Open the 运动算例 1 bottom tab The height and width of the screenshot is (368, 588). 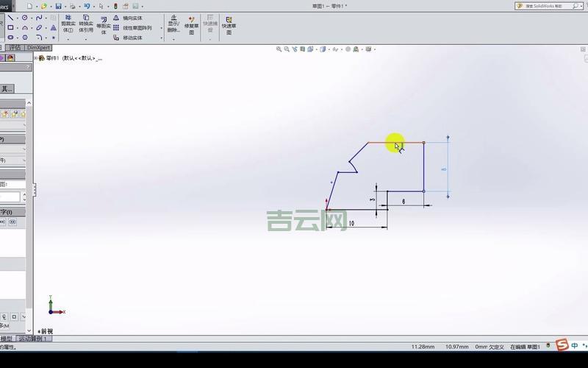(x=33, y=339)
